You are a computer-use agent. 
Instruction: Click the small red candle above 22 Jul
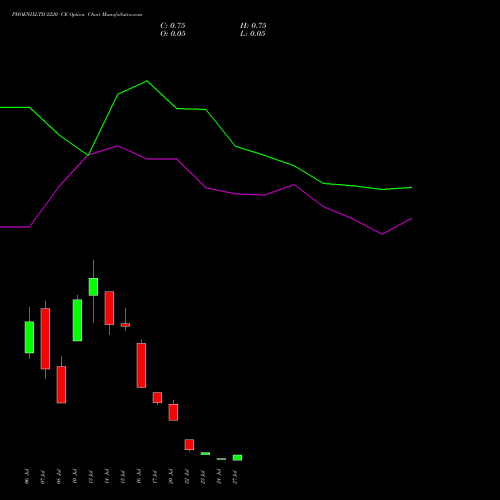coord(189,445)
